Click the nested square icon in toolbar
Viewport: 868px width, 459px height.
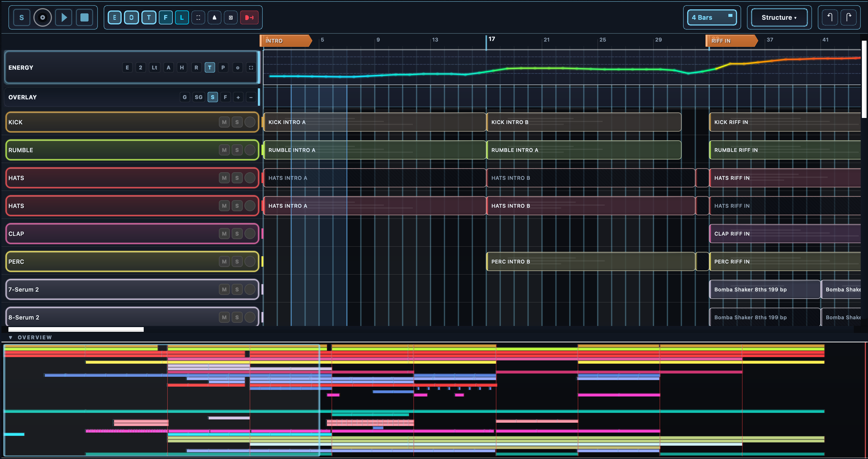pyautogui.click(x=231, y=17)
